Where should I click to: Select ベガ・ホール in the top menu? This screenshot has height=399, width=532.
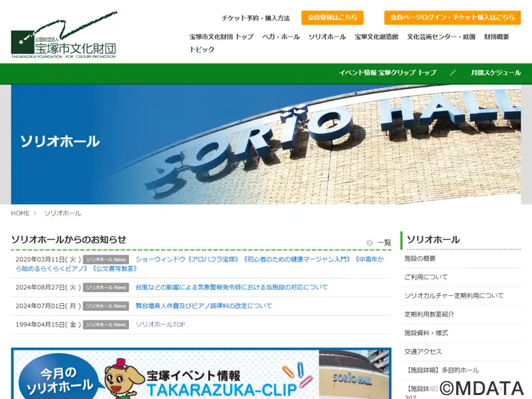tap(281, 37)
